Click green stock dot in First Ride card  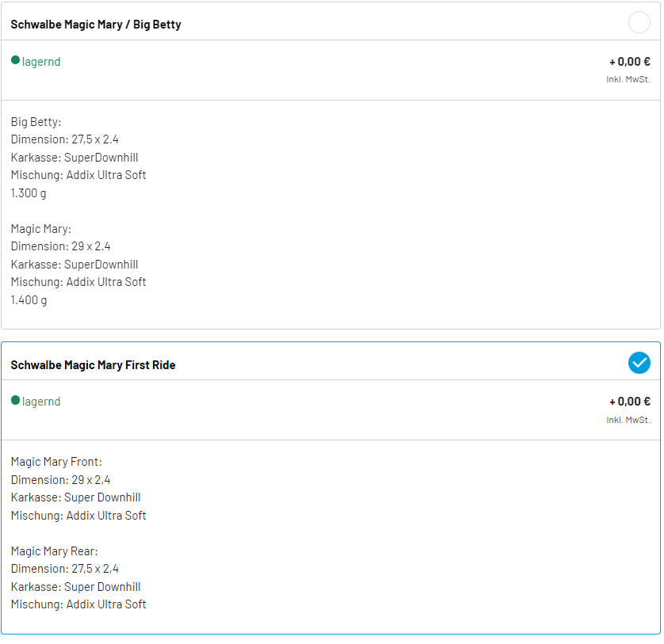pyautogui.click(x=15, y=400)
